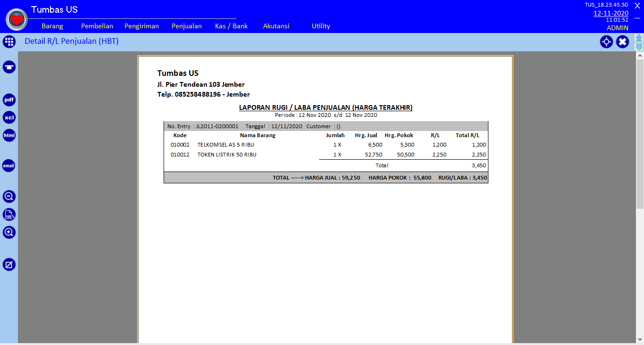This screenshot has width=644, height=345.
Task: Click the 12-11-2020 date link
Action: point(611,13)
